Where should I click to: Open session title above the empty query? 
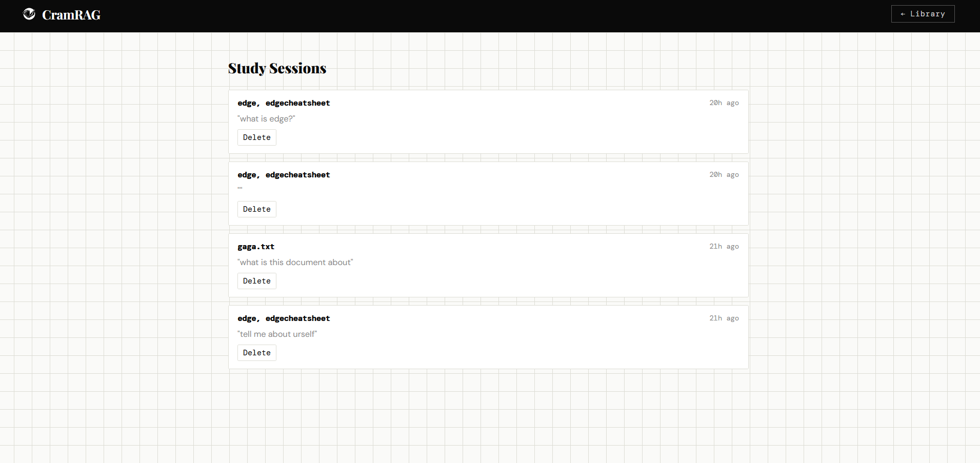(284, 175)
